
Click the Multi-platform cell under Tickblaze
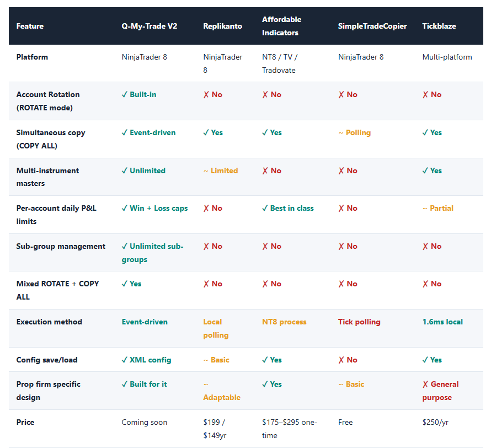click(447, 57)
